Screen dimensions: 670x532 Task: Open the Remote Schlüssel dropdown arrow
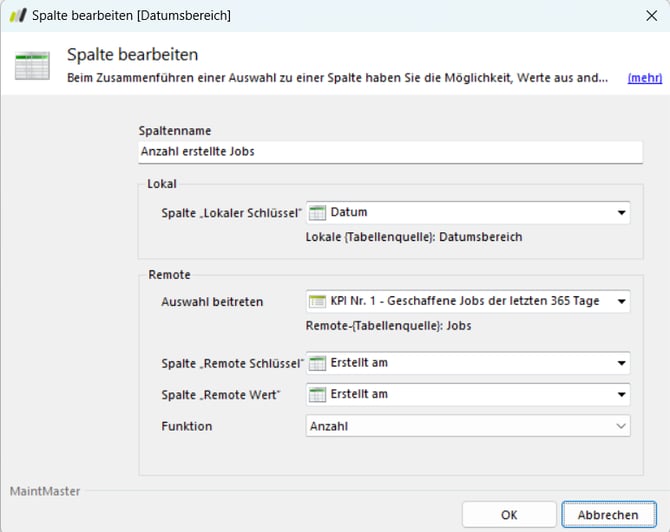point(621,362)
